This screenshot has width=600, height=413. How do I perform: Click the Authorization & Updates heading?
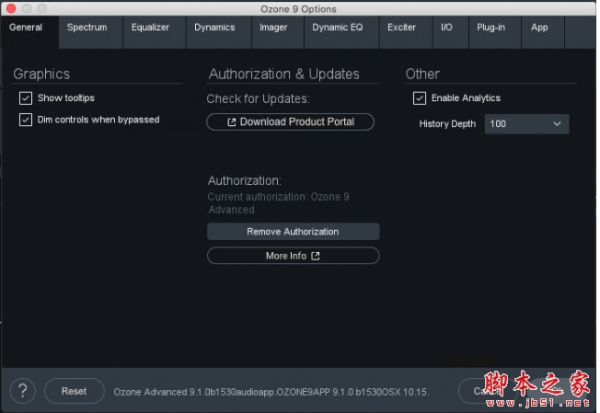tap(284, 74)
